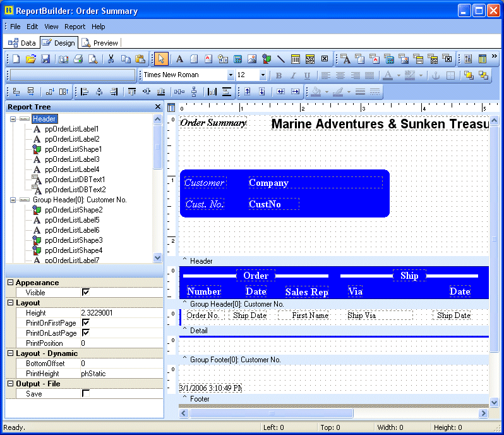Toggle the Visible checkbox
Image resolution: width=504 pixels, height=435 pixels.
[x=85, y=292]
